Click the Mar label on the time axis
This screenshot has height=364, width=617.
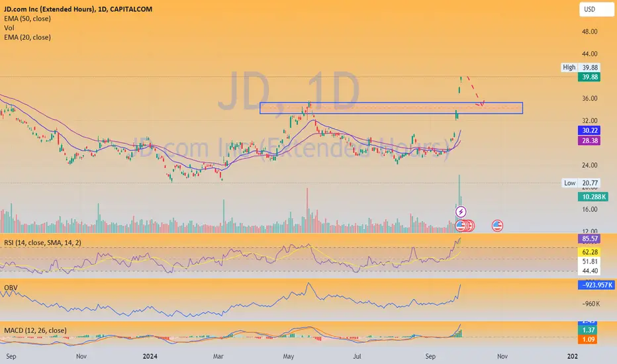coord(218,356)
